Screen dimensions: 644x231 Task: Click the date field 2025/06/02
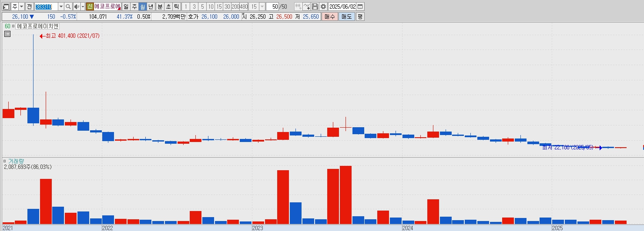click(342, 7)
